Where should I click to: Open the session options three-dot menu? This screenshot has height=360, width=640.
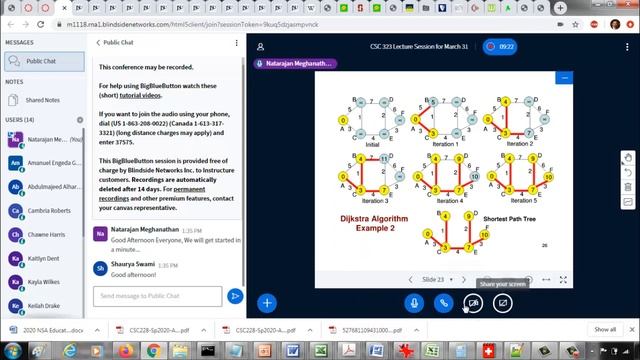627,47
